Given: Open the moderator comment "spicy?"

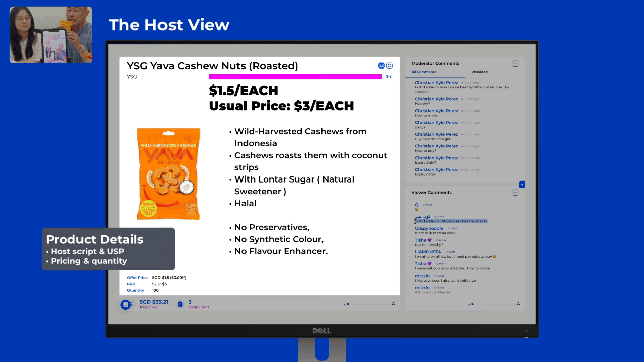Looking at the screenshot, I should pos(420,127).
